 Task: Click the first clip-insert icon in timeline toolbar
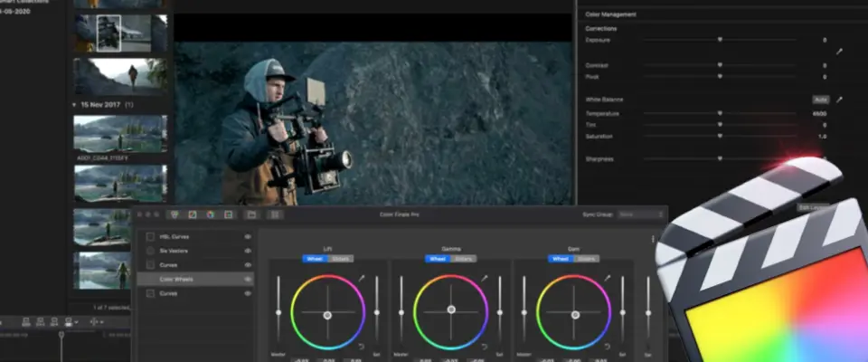[26, 321]
